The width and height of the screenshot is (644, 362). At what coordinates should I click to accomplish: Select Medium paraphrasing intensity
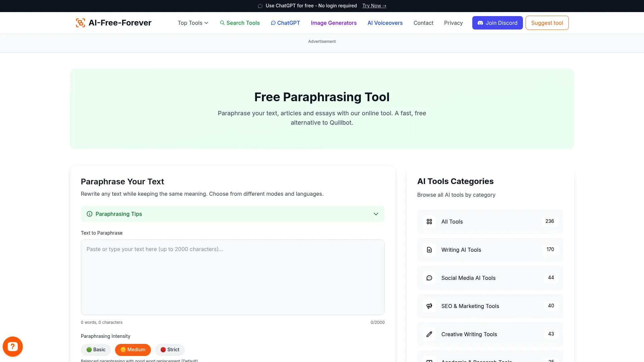[133, 350]
